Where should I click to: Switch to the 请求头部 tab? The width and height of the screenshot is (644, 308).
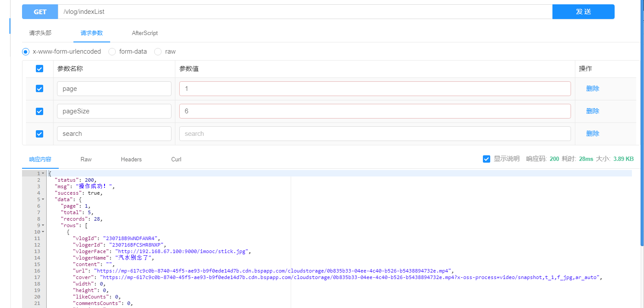pyautogui.click(x=40, y=33)
